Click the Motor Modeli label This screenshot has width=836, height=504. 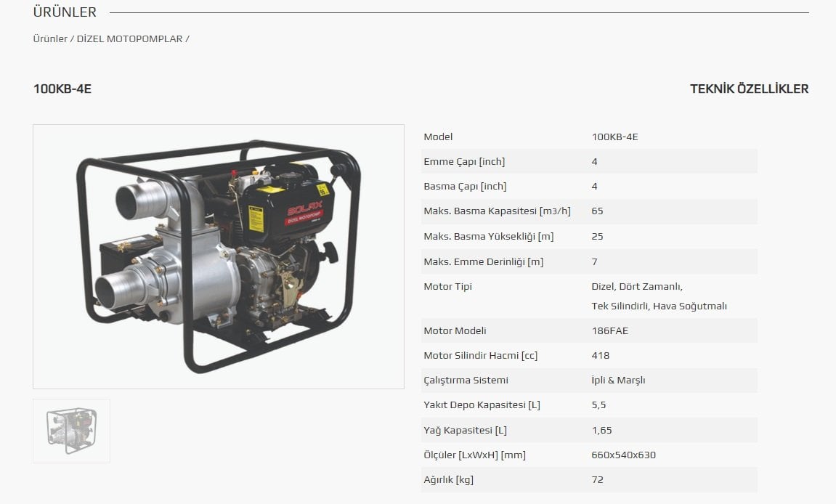coord(455,331)
